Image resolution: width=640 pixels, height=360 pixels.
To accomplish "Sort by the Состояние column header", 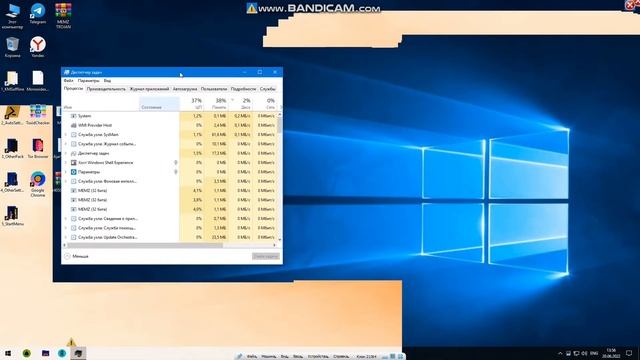I will (x=159, y=103).
